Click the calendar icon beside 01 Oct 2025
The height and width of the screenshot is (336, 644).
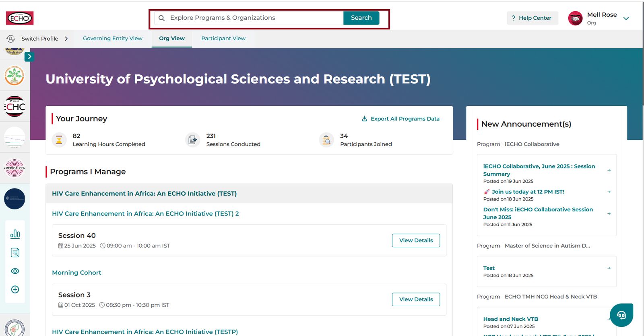coord(61,305)
